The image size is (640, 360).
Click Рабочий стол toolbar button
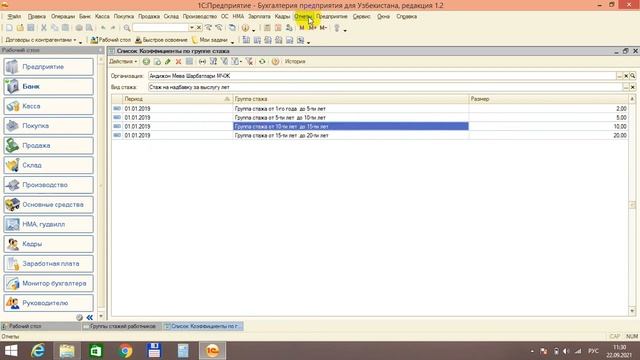(111, 40)
